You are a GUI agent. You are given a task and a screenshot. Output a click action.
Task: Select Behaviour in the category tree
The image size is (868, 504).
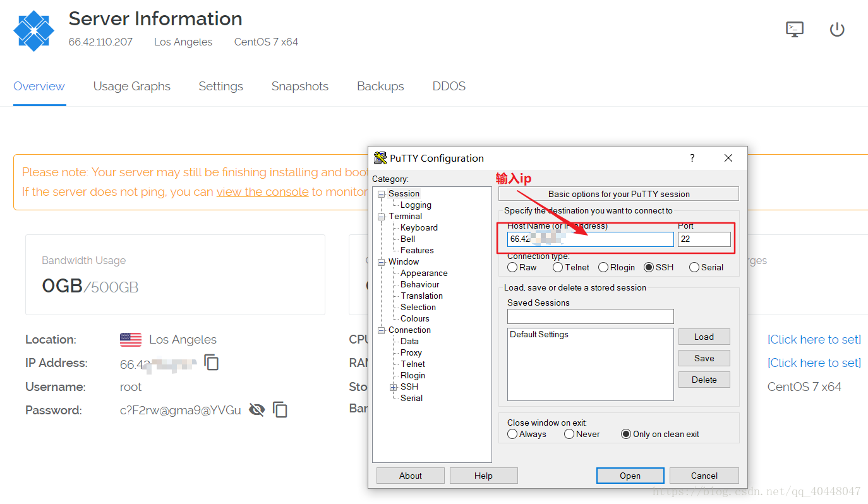tap(420, 285)
